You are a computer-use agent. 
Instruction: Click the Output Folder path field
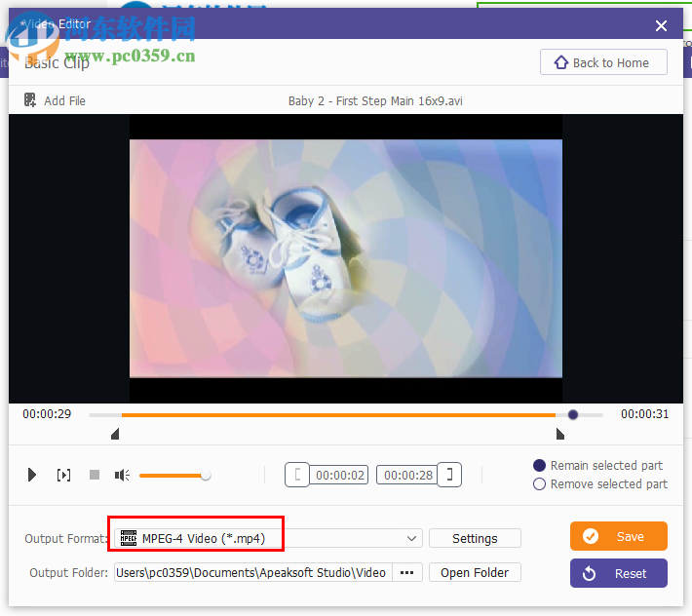253,572
